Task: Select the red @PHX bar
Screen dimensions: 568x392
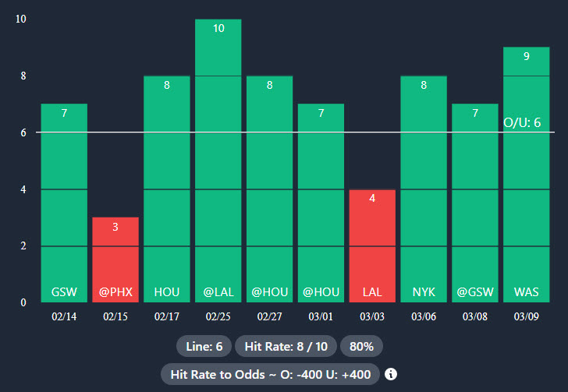Action: click(115, 261)
